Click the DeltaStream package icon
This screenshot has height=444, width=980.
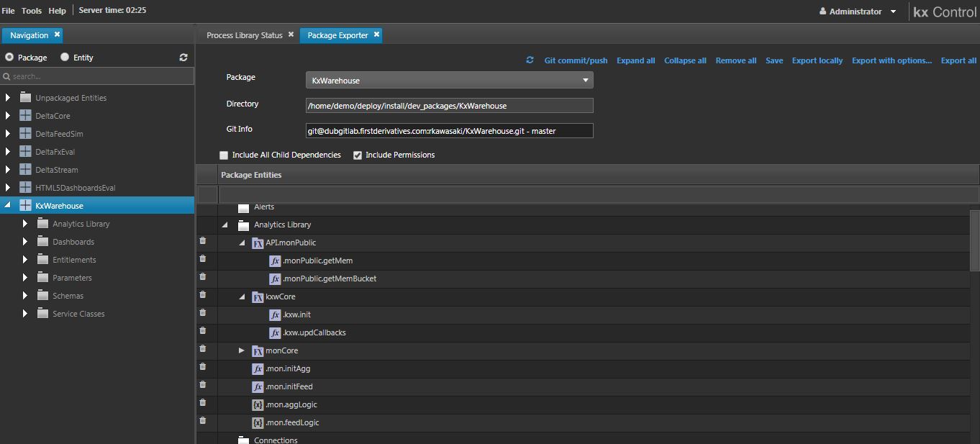click(x=25, y=170)
